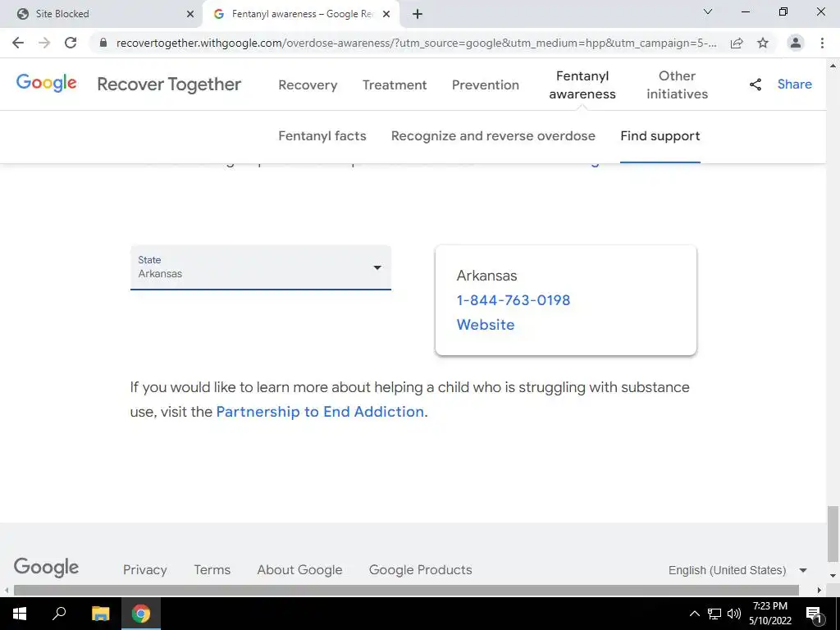Open the Windows Start menu

[20, 614]
